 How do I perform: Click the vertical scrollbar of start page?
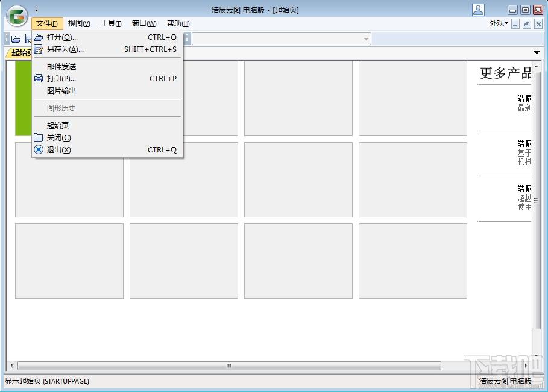click(x=537, y=201)
